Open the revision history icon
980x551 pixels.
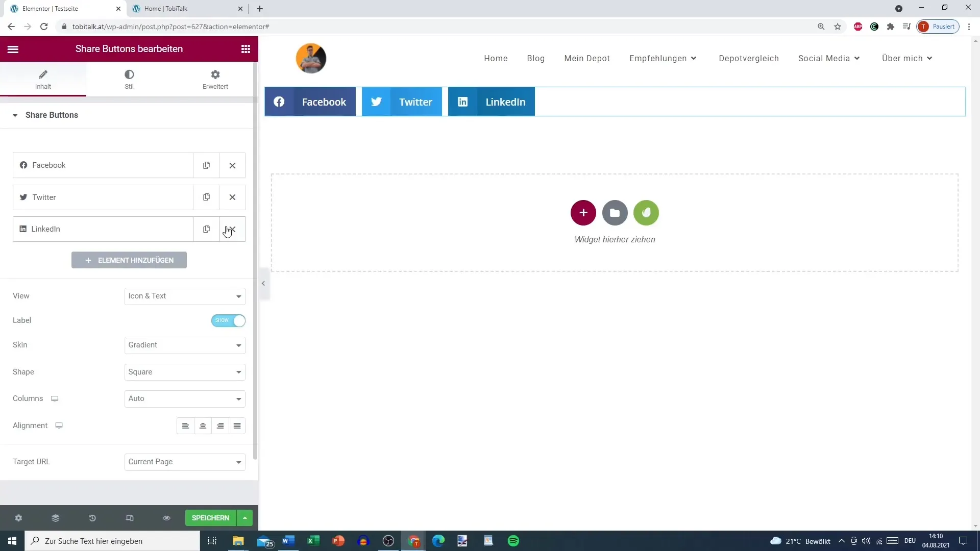92,518
